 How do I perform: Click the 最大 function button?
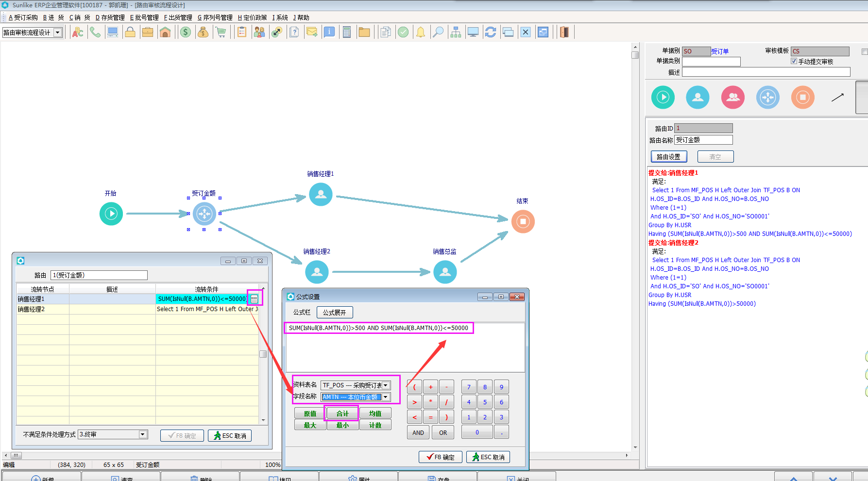point(310,425)
